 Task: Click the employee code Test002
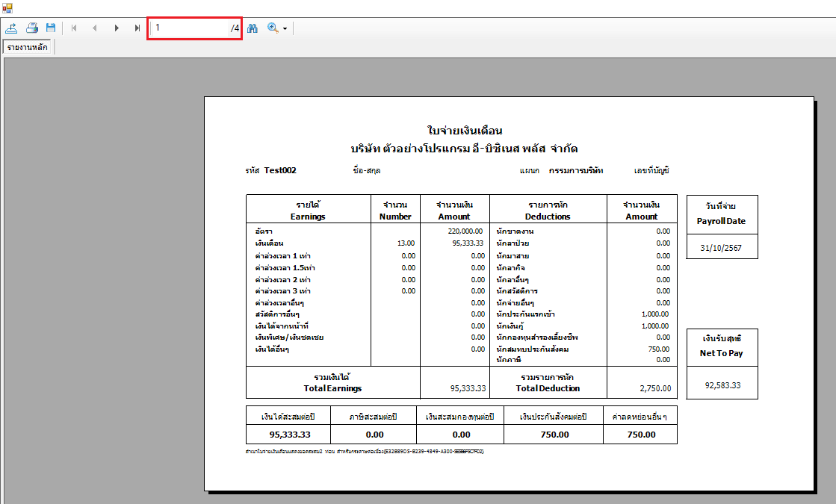point(280,170)
